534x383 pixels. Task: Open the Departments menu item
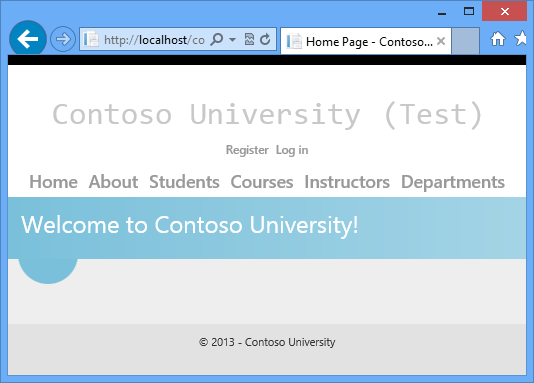pos(453,182)
